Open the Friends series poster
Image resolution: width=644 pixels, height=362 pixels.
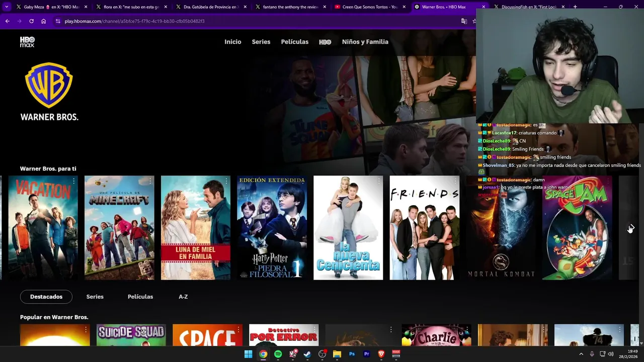[425, 228]
